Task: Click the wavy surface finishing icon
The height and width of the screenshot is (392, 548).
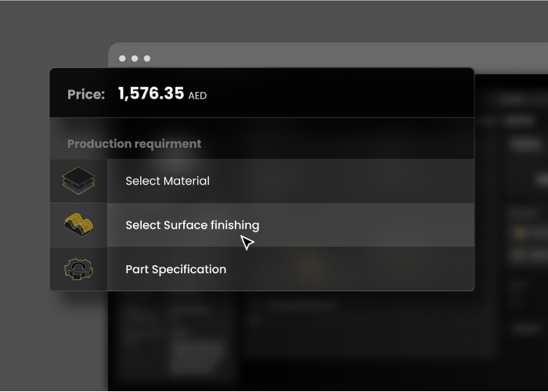Action: click(x=78, y=225)
